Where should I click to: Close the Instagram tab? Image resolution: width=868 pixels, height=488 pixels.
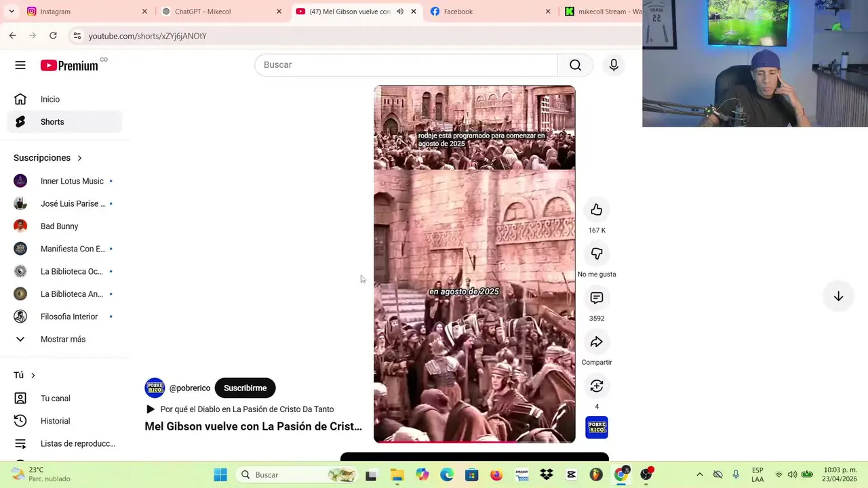(144, 12)
